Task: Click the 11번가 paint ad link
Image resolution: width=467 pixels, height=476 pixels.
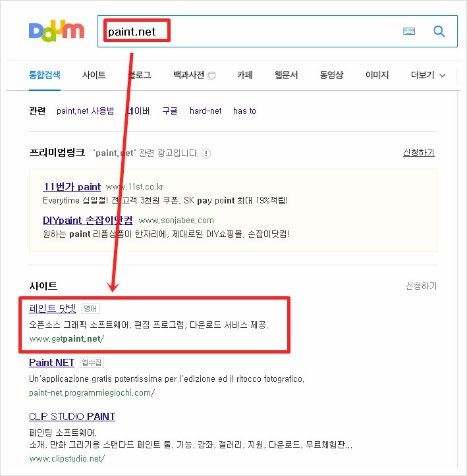Action: [x=72, y=187]
